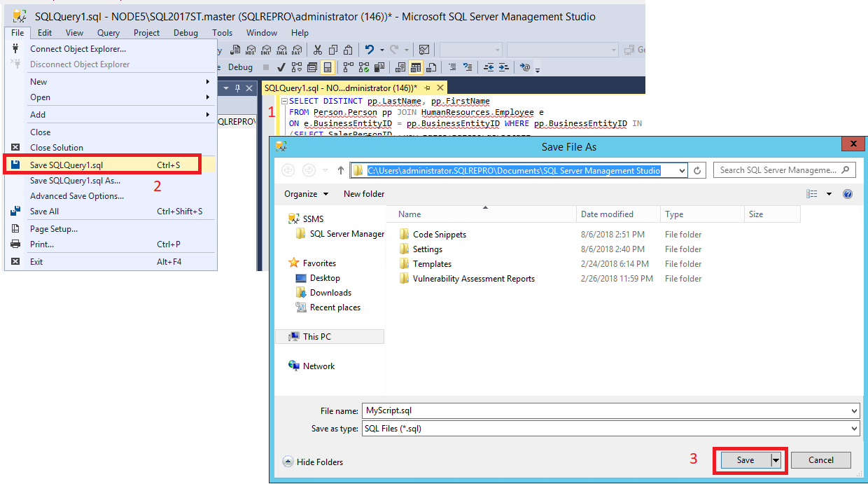Open a new DMX query window

267,49
